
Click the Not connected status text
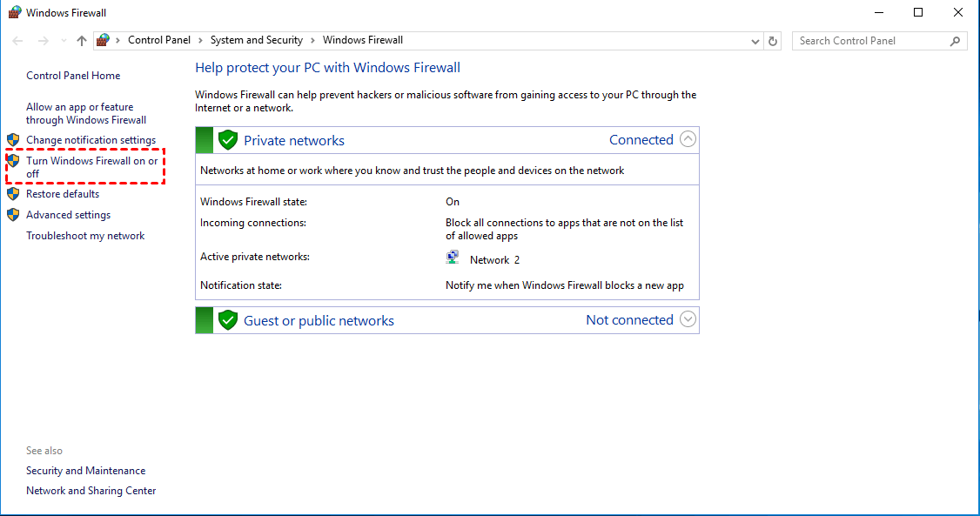[629, 320]
